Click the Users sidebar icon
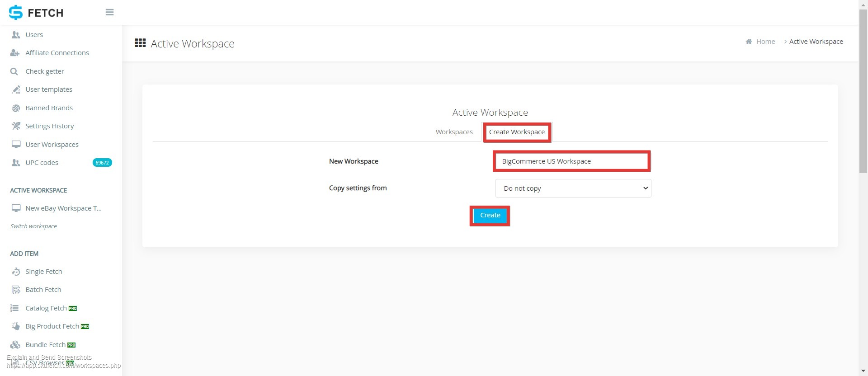 (x=16, y=35)
